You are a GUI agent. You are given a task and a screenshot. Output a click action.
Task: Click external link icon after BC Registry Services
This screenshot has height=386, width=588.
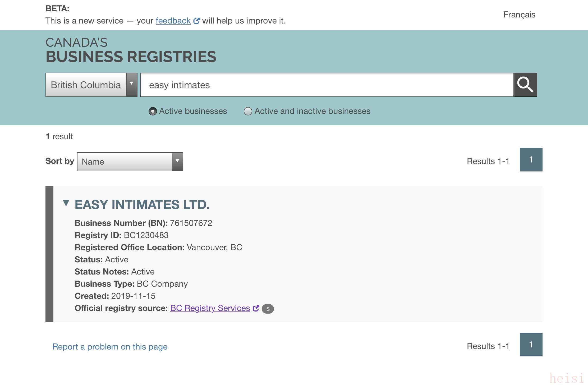pos(256,308)
